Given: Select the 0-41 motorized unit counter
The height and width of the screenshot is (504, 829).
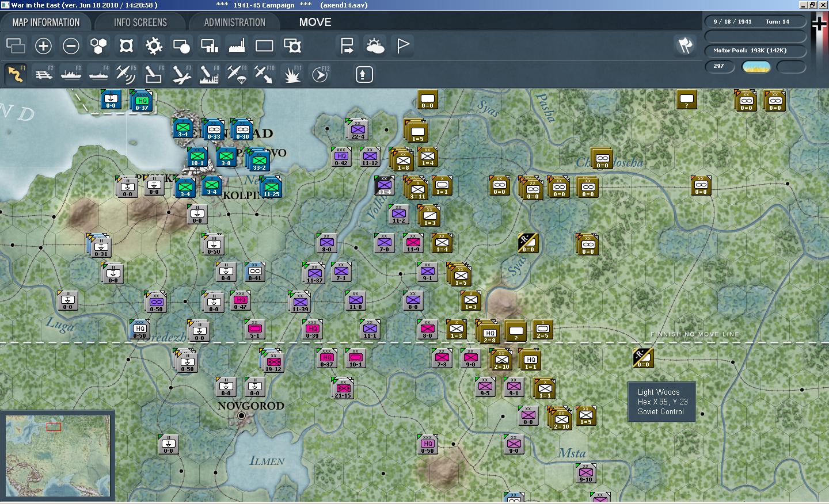Looking at the screenshot, I should (x=254, y=272).
